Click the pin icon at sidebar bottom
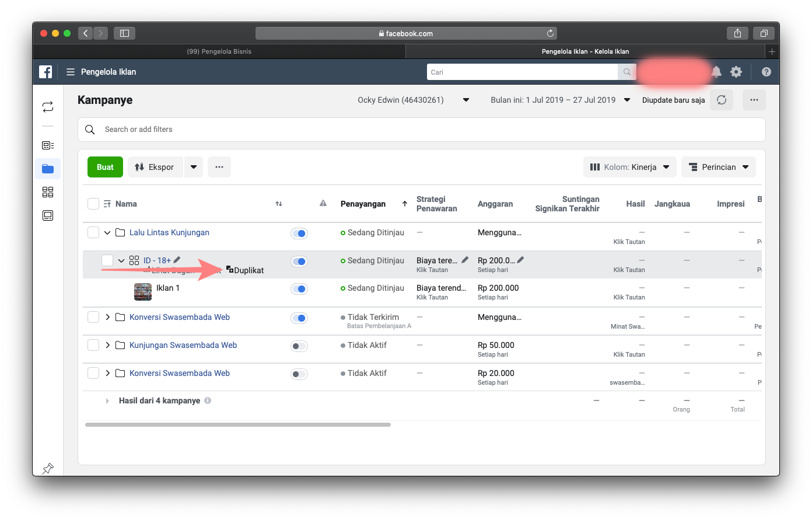812x519 pixels. [48, 468]
